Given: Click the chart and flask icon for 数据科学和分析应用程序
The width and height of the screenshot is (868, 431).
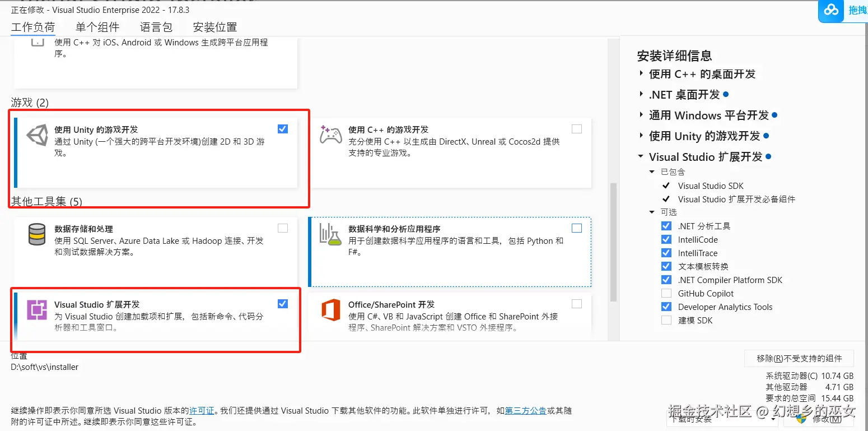Looking at the screenshot, I should (x=330, y=234).
